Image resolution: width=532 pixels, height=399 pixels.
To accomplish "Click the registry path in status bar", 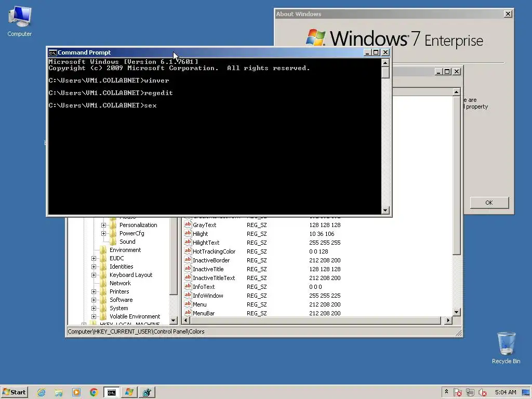I will [136, 331].
